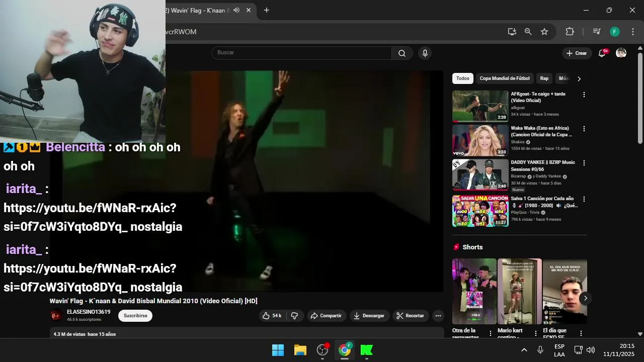Open Chrome profile F avatar

pos(615,32)
